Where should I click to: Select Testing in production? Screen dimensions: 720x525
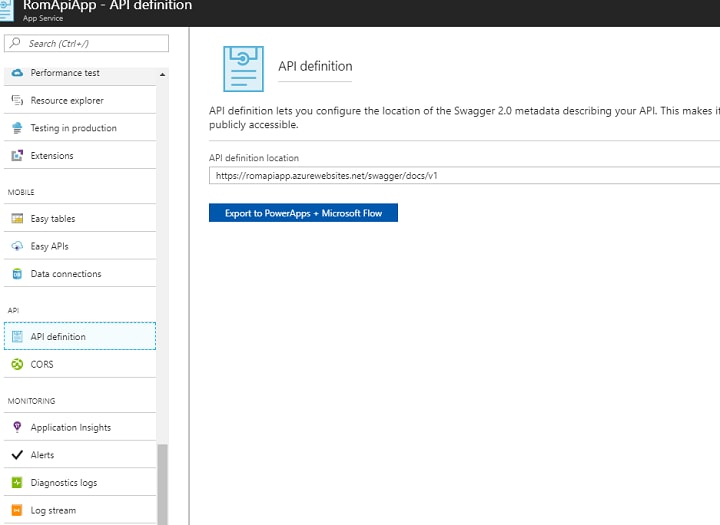80,128
